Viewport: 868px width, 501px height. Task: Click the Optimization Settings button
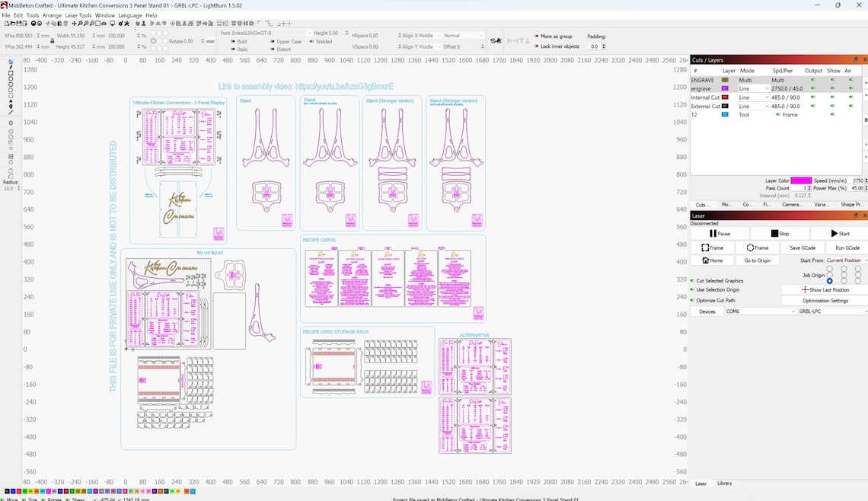[x=825, y=301]
